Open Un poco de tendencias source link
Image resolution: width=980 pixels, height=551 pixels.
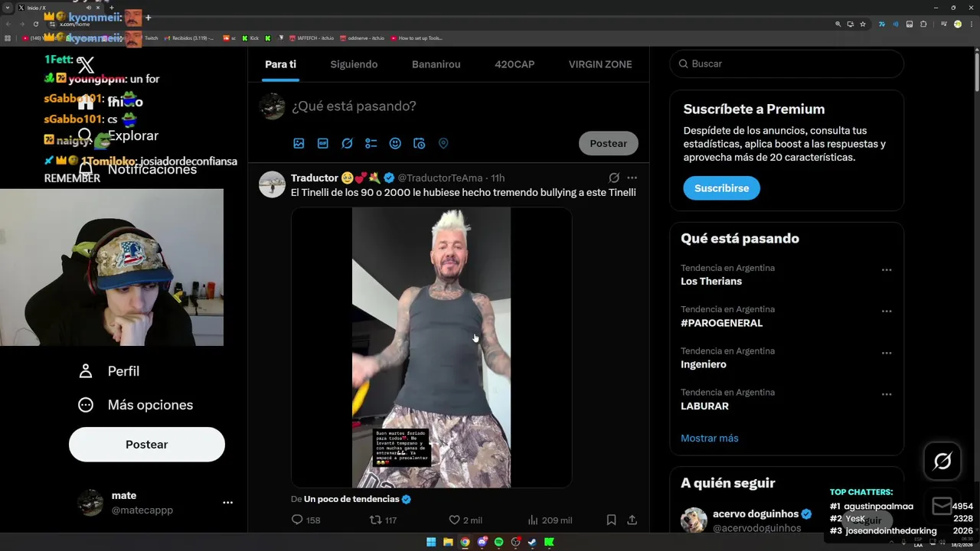351,499
